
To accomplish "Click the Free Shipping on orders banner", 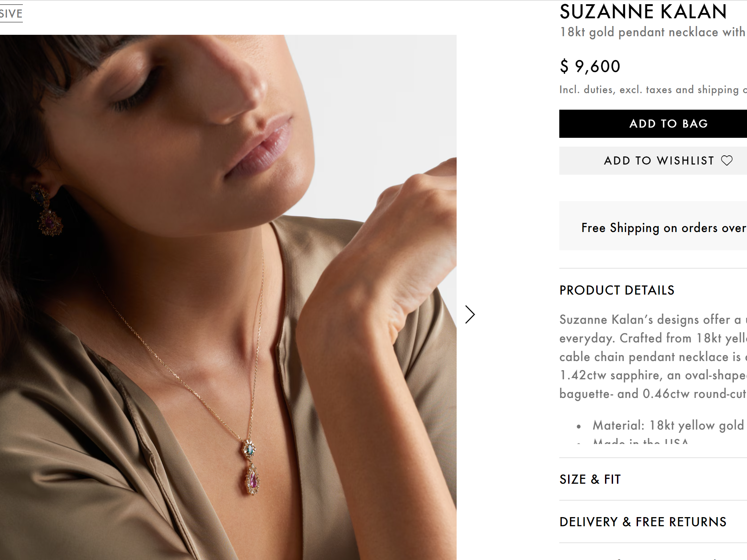I will [x=663, y=228].
